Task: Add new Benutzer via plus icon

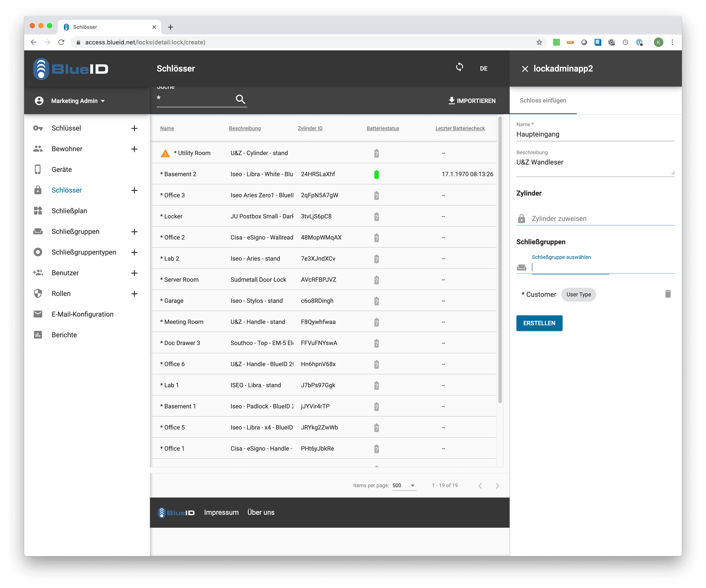Action: coord(134,273)
